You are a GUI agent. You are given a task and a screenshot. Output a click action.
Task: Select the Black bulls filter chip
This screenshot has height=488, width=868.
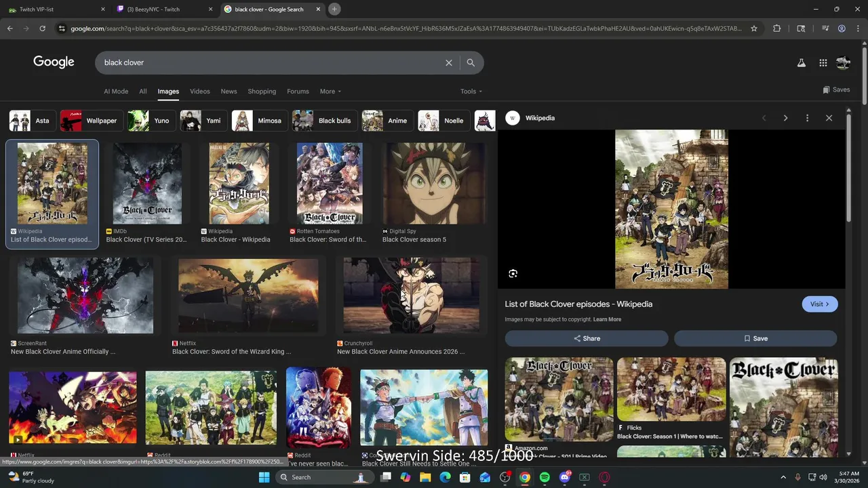click(x=325, y=121)
